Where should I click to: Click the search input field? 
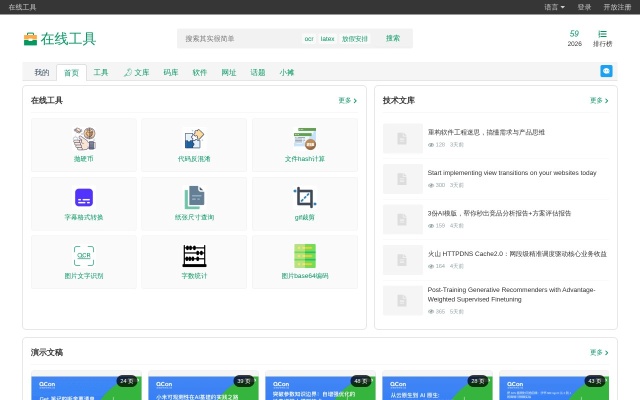(x=240, y=38)
